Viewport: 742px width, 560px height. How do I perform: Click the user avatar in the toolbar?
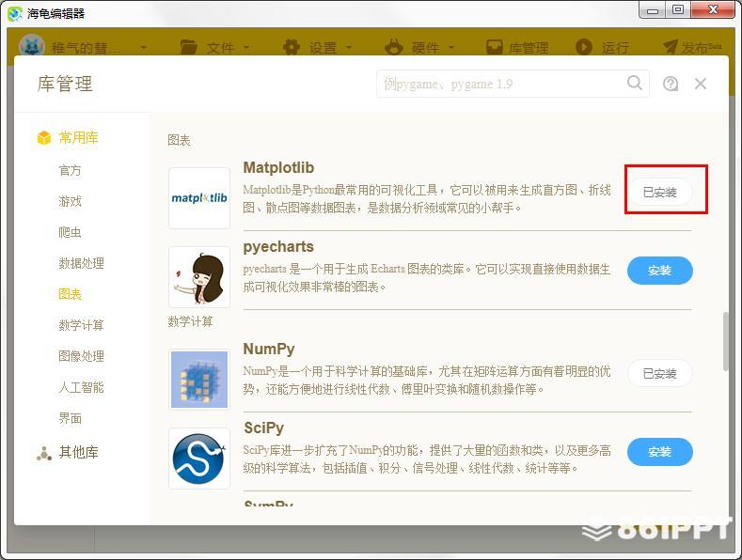[32, 47]
